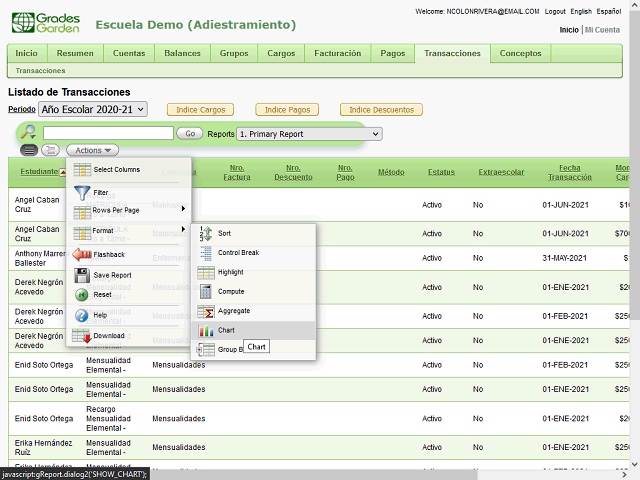Click the Aggregate sigma icon
Screen dimensions: 640x480
coord(206,311)
